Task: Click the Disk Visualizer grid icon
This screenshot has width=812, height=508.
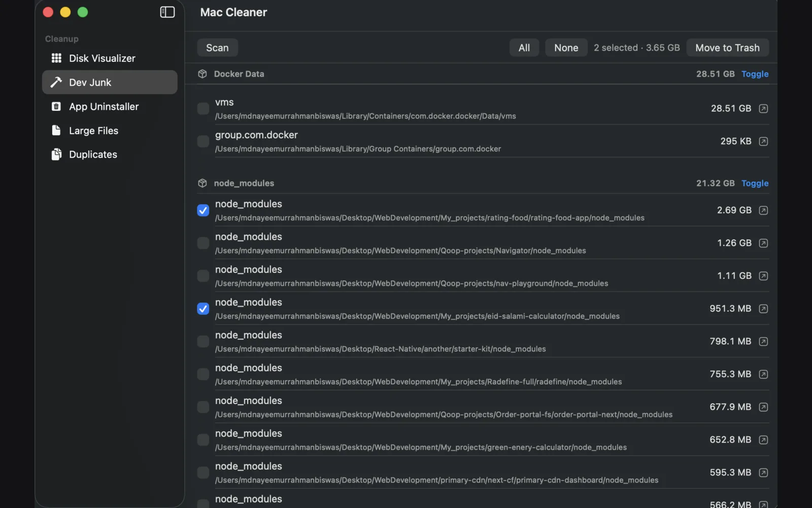Action: pyautogui.click(x=56, y=58)
